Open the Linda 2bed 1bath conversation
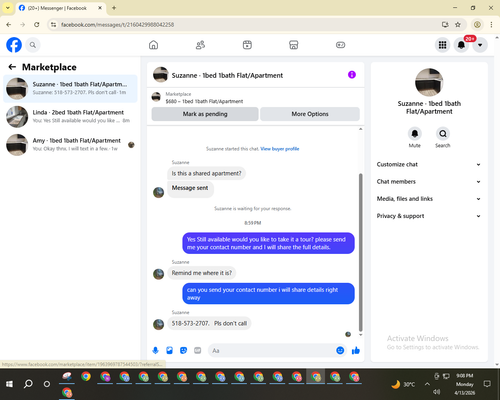 point(70,116)
